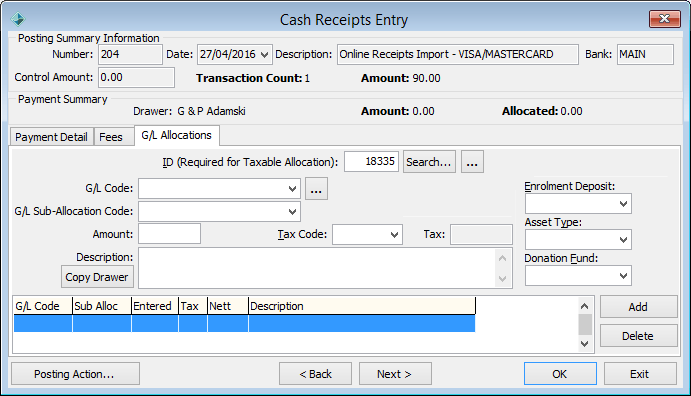This screenshot has height=396, width=691.
Task: Click Description box scroll up arrow
Action: (502, 259)
